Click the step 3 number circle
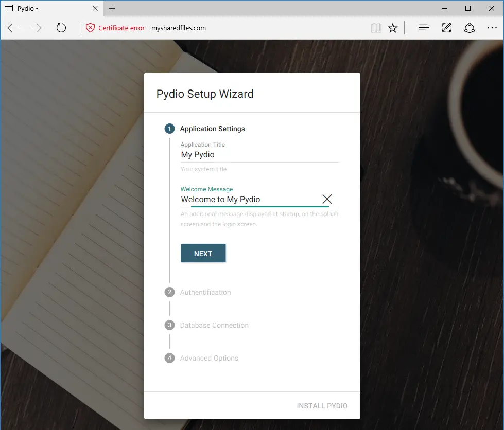 tap(169, 325)
